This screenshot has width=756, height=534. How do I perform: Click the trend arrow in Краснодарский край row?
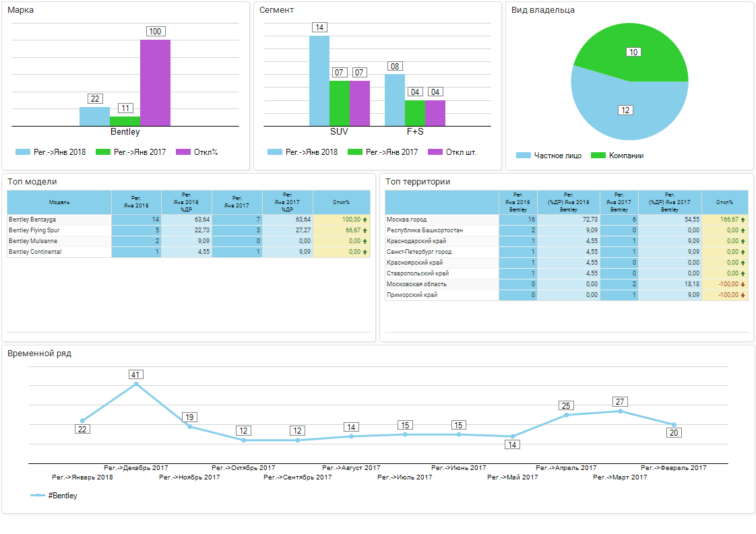click(743, 241)
